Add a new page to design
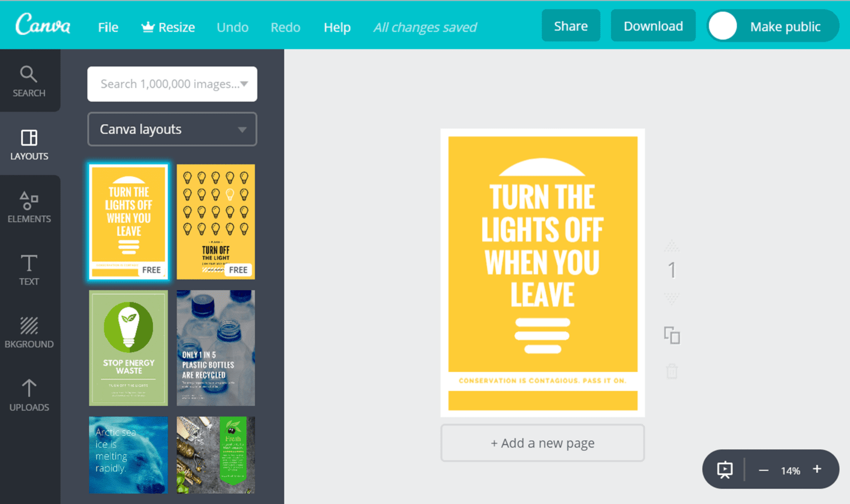The image size is (850, 504). [x=542, y=443]
